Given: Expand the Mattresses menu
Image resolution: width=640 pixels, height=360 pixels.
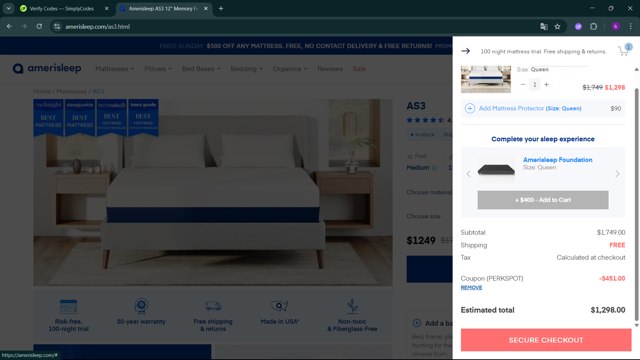Looking at the screenshot, I should (115, 69).
